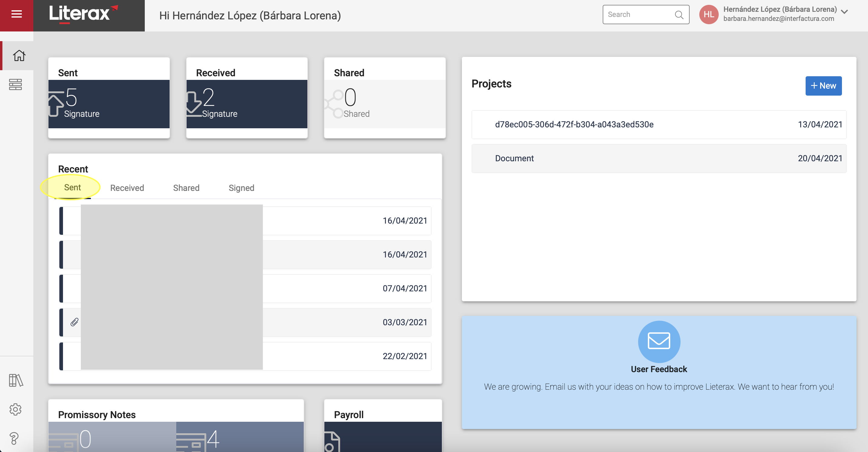Click the Payroll document icon
Image resolution: width=868 pixels, height=452 pixels.
332,442
